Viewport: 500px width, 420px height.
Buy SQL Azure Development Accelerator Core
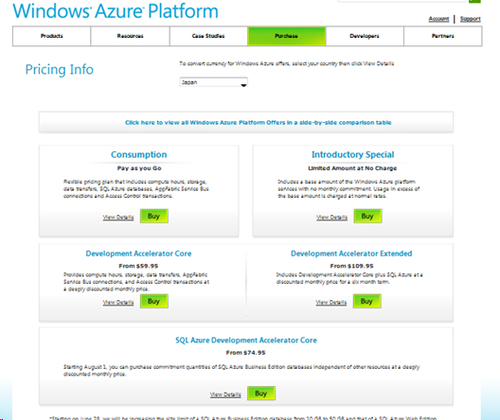pyautogui.click(x=261, y=393)
